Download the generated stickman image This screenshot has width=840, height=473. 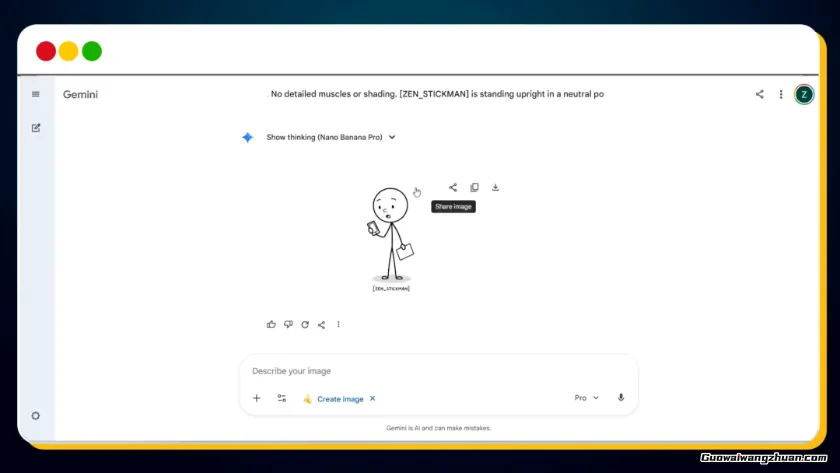495,187
